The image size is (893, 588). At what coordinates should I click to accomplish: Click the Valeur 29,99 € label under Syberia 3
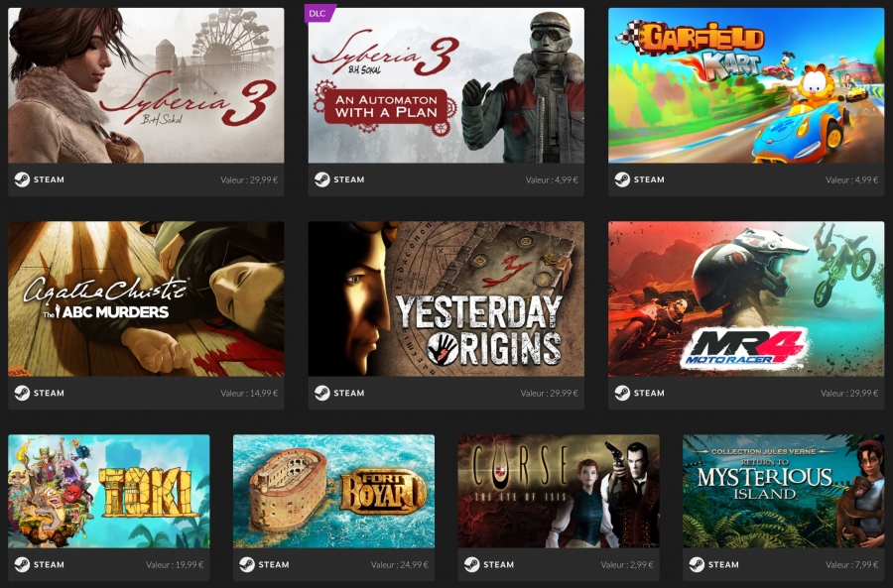pos(249,179)
